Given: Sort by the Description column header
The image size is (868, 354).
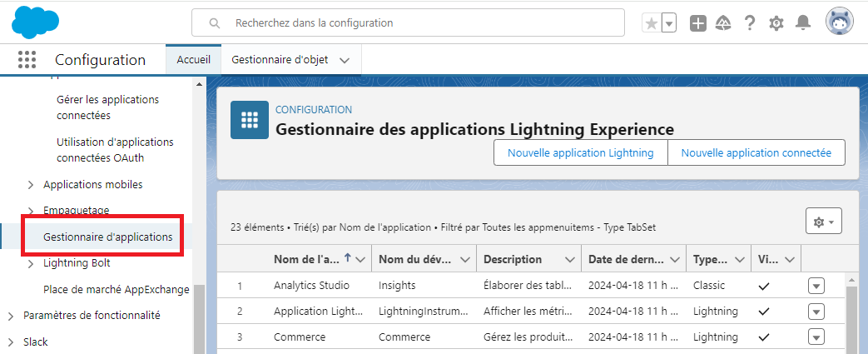Looking at the screenshot, I should [513, 259].
